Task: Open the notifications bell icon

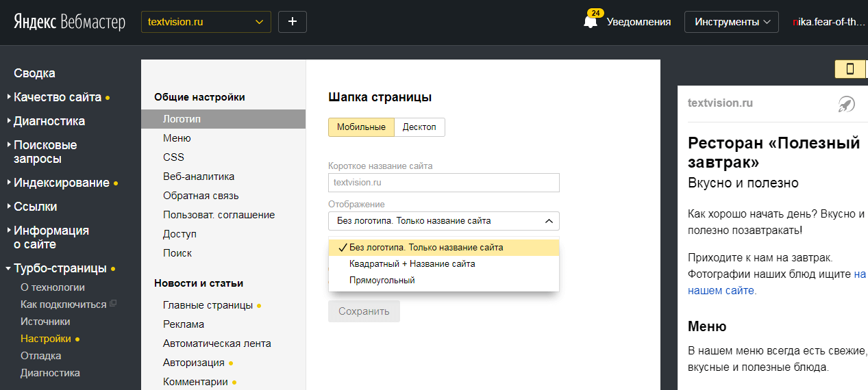Action: [590, 21]
